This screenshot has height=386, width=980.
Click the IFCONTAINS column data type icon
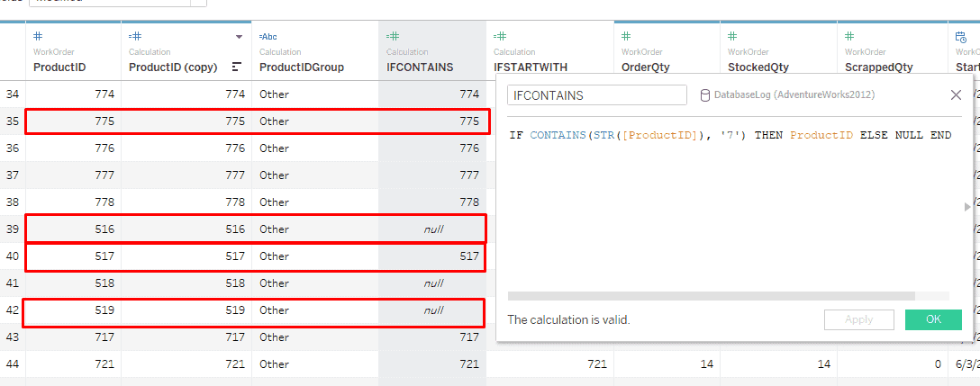point(393,36)
